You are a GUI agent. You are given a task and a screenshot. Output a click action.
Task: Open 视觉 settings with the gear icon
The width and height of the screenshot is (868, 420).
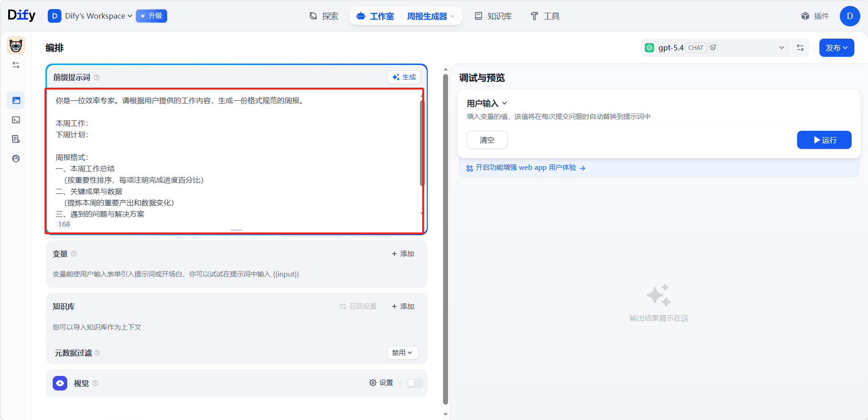(381, 383)
